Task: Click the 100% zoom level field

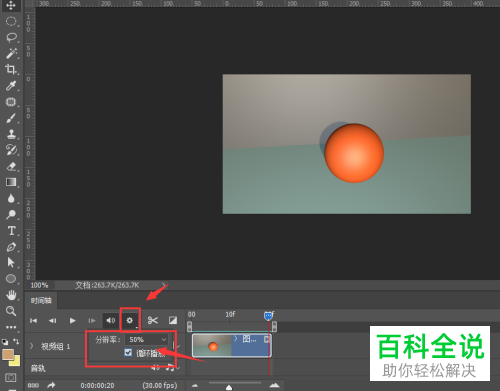Action: click(39, 285)
